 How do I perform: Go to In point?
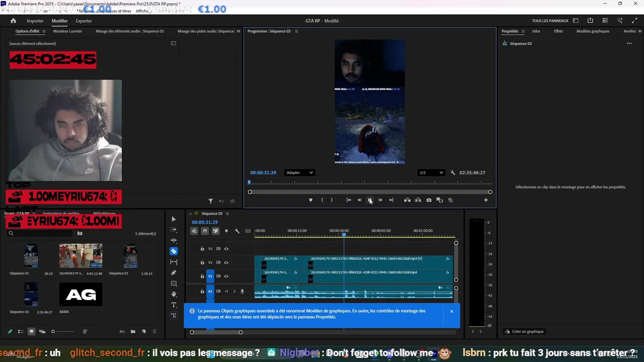point(349,200)
